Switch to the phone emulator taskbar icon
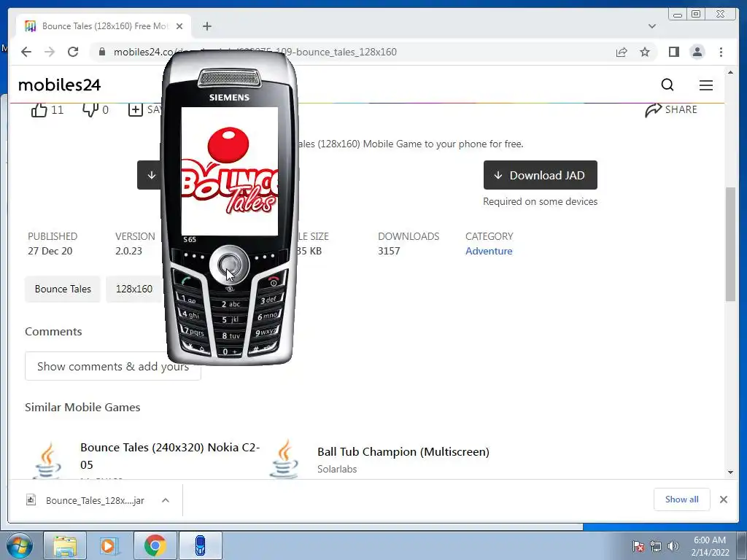 (x=201, y=545)
